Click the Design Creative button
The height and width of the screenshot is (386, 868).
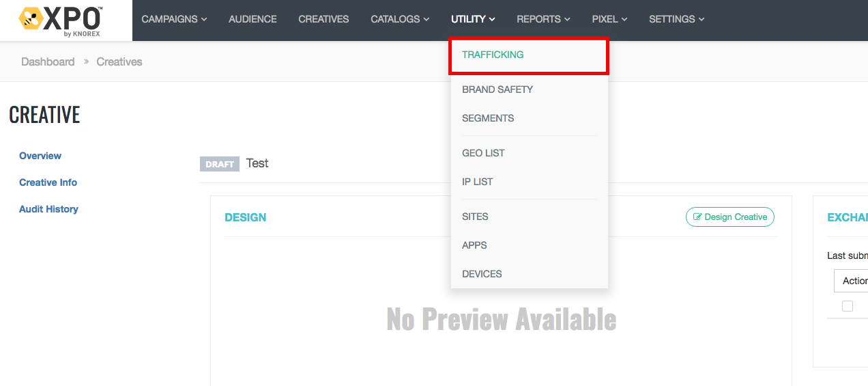tap(729, 217)
